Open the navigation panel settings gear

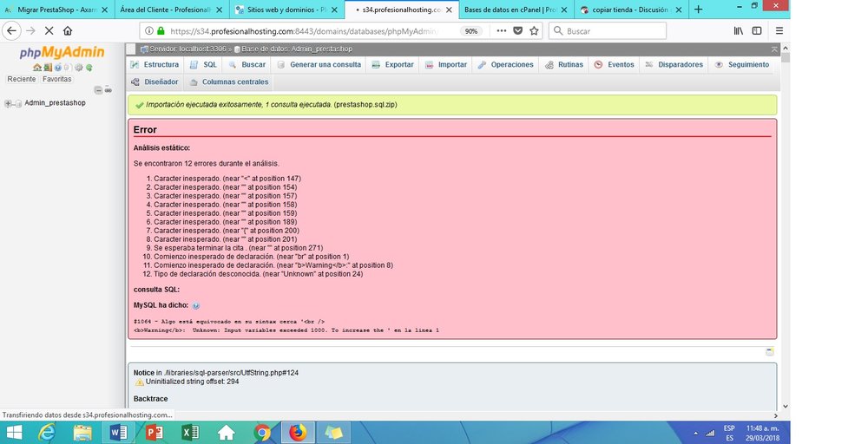click(79, 68)
